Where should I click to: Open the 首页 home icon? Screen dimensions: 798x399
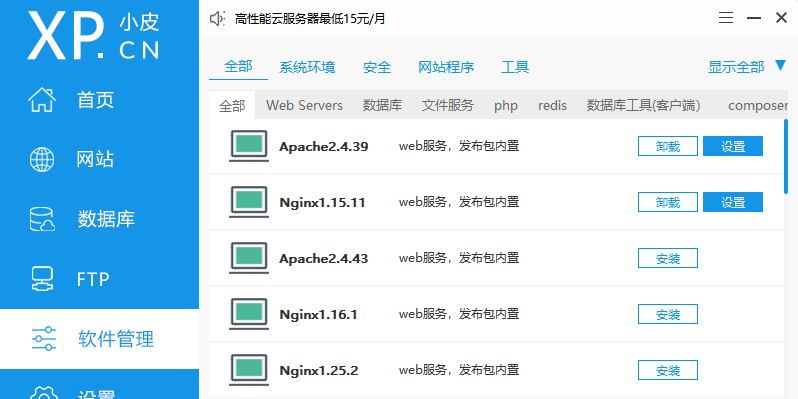42,100
